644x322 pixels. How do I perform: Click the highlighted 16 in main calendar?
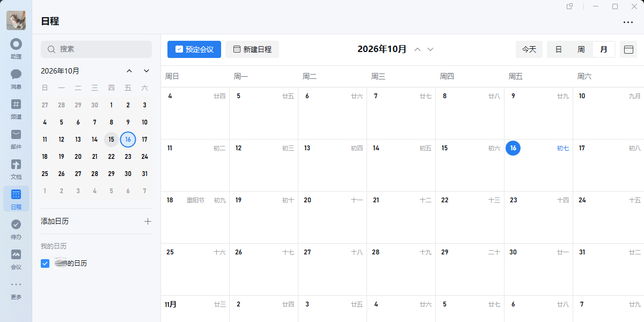[x=513, y=148]
